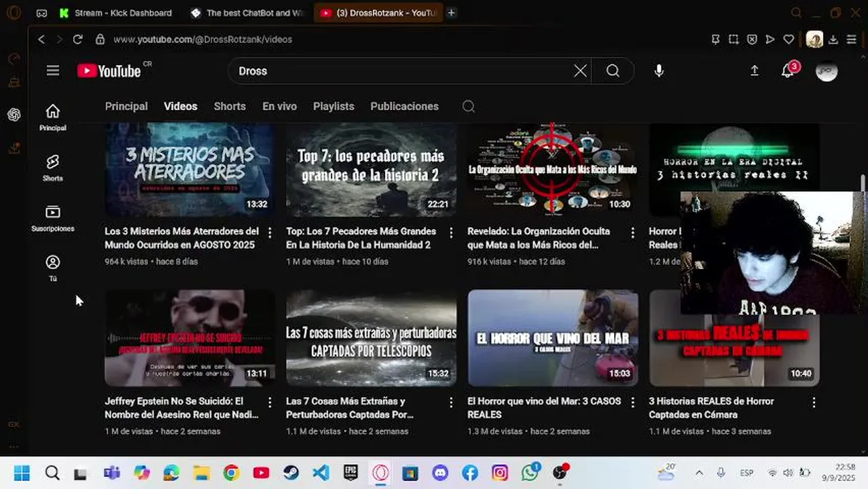Open browser tab search magnifier
This screenshot has width=868, height=489.
pos(797,13)
